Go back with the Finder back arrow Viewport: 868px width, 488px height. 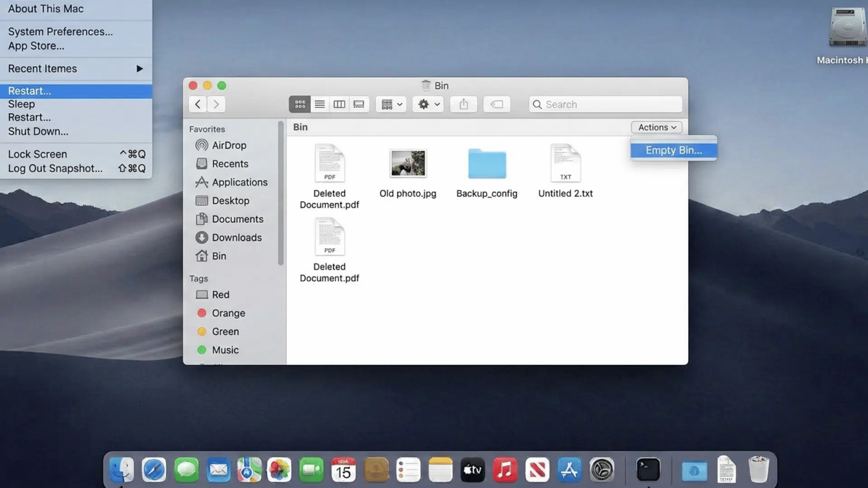198,104
